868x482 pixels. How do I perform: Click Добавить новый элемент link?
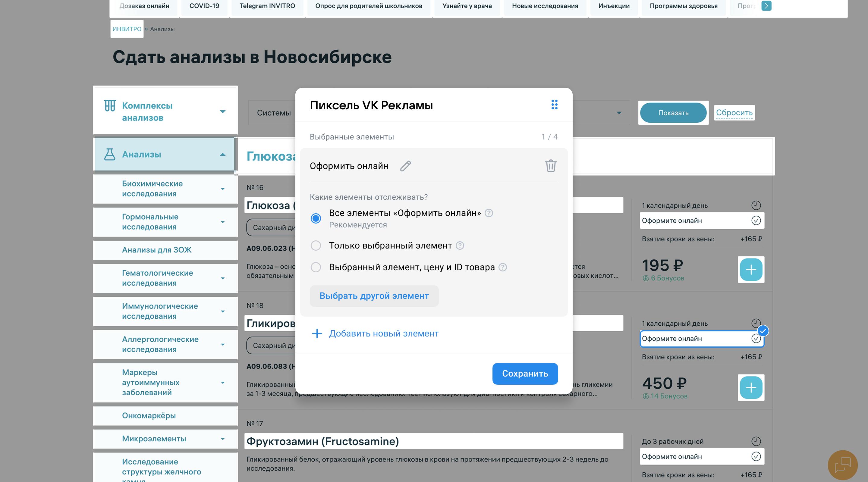pos(384,333)
